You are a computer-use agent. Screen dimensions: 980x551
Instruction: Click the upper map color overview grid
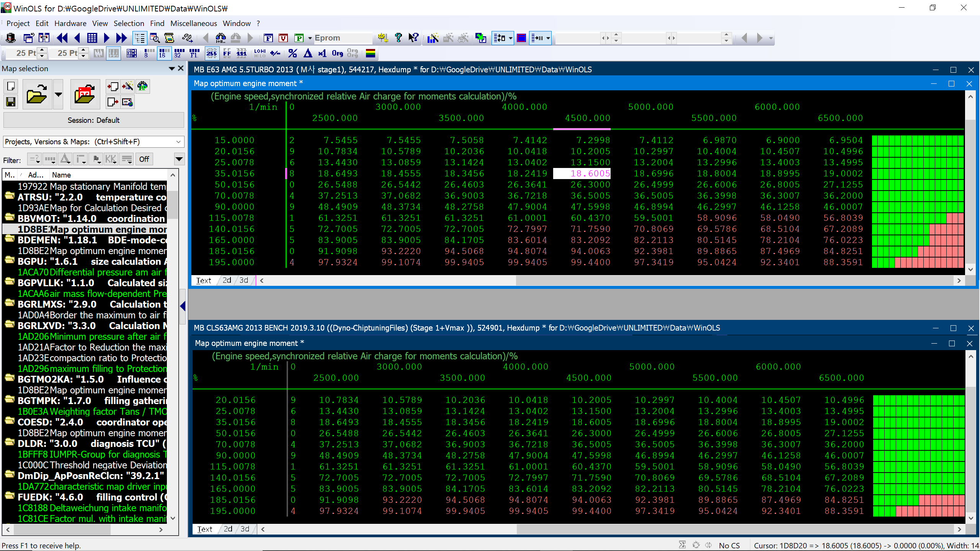(917, 201)
